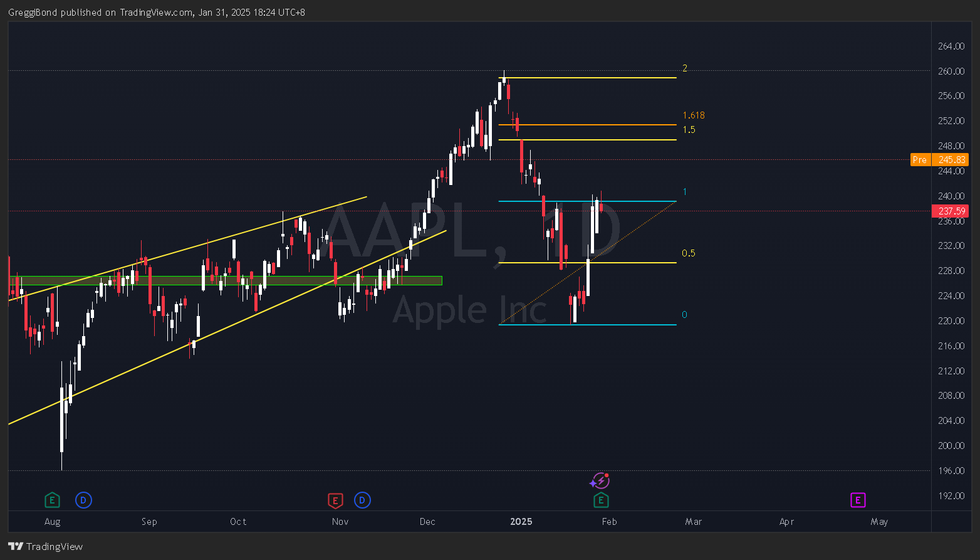
Task: Click the purple earnings E marker near May
Action: click(858, 500)
